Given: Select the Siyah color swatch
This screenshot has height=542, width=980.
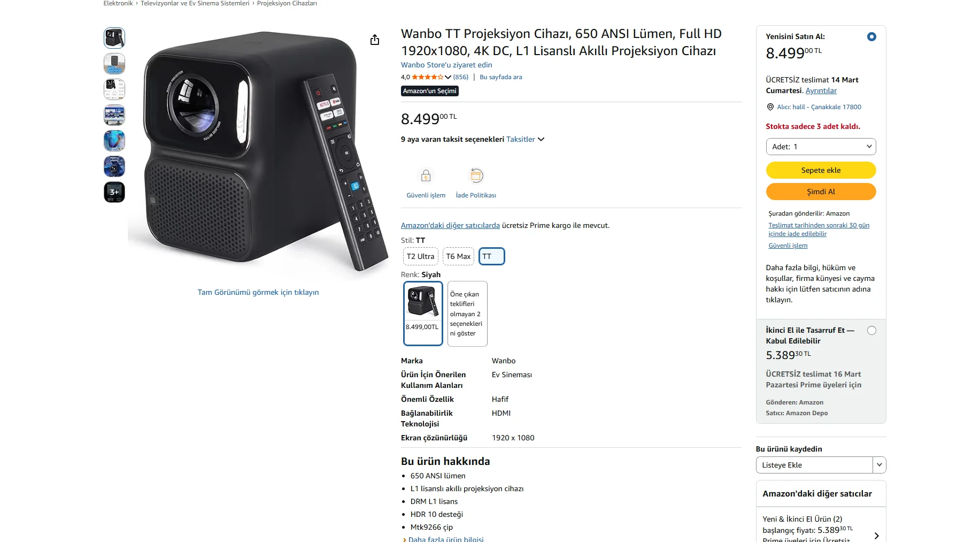Looking at the screenshot, I should [423, 314].
